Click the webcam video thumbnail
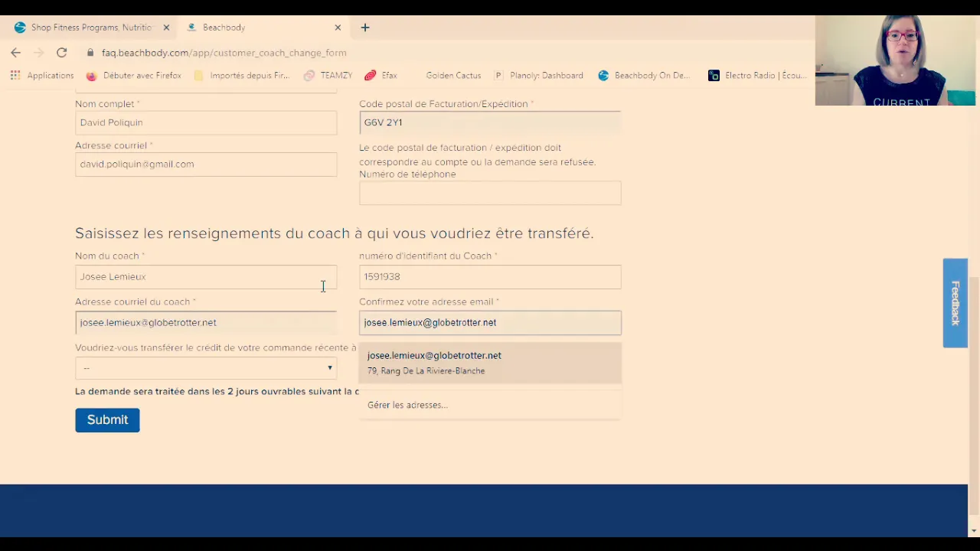Viewport: 980px width, 551px height. [x=896, y=60]
